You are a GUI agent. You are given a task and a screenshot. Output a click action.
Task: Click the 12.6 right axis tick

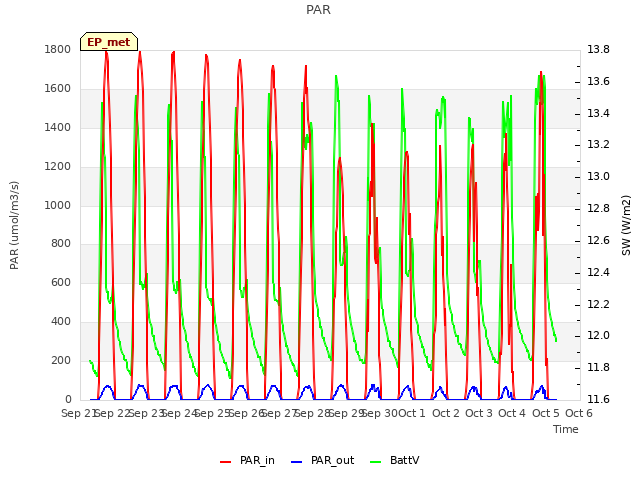(598, 240)
